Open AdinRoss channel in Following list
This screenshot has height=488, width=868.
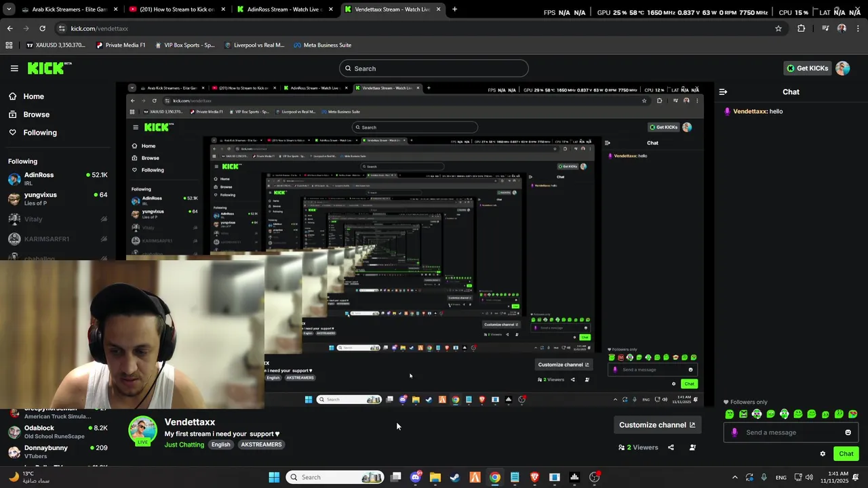58,178
